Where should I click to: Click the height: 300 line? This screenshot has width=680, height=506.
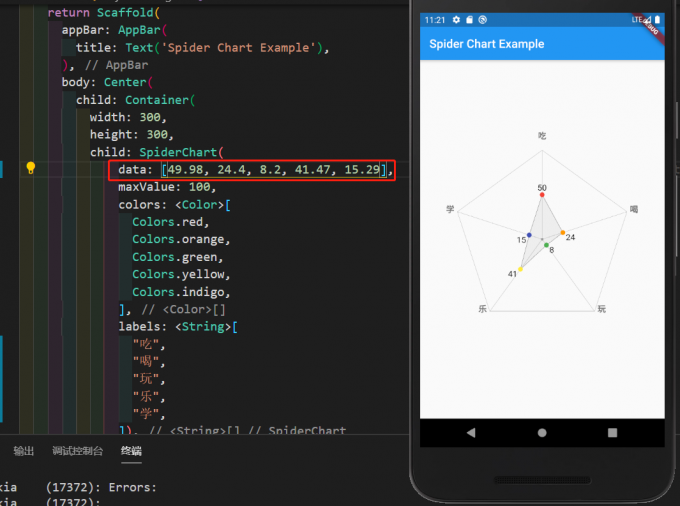(x=131, y=135)
